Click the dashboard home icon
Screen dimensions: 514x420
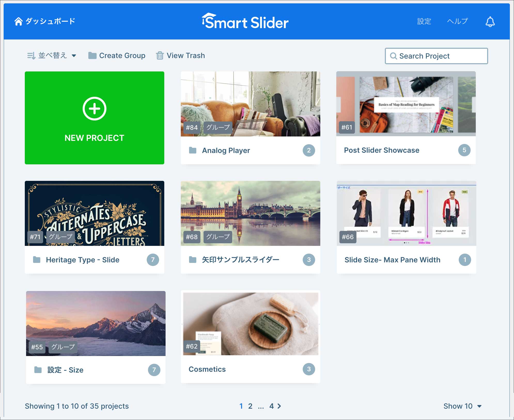click(x=18, y=21)
